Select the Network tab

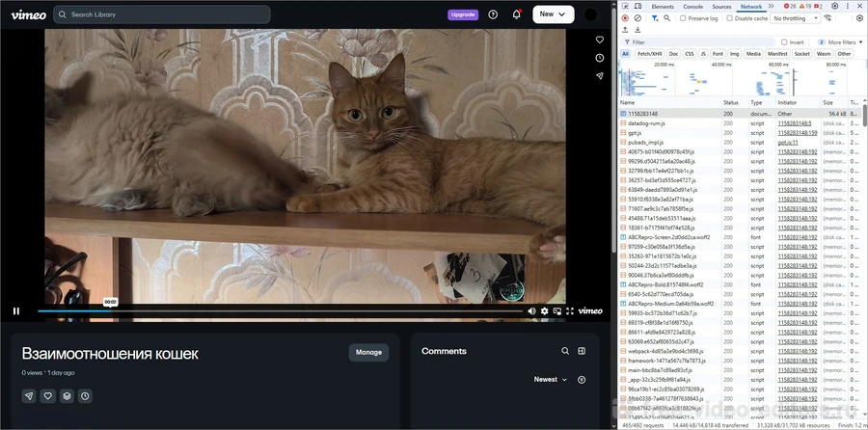click(x=751, y=7)
